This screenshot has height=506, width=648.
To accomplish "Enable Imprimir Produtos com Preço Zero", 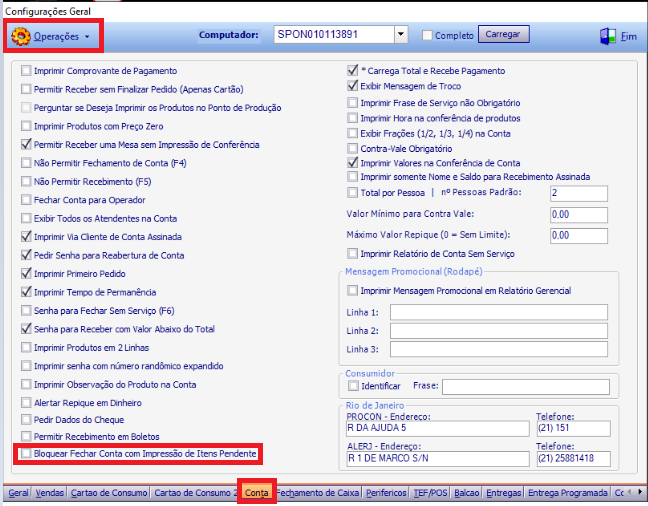I will click(26, 126).
